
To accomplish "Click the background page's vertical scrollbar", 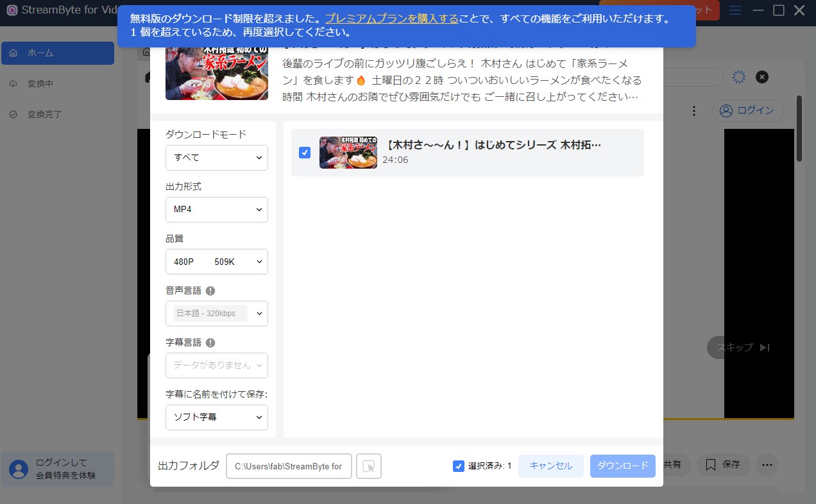I will 799,128.
